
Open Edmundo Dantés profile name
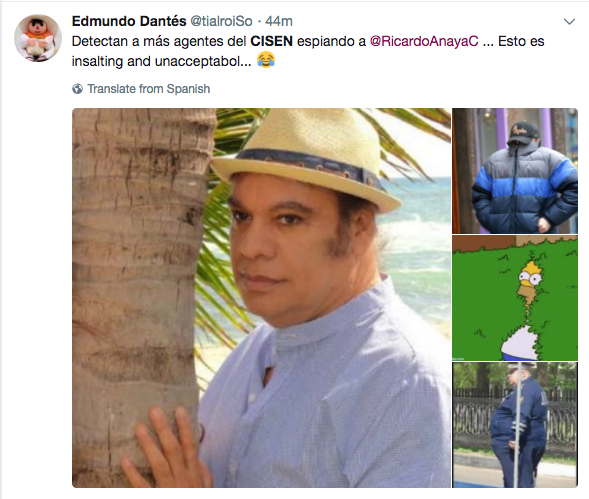coord(129,21)
